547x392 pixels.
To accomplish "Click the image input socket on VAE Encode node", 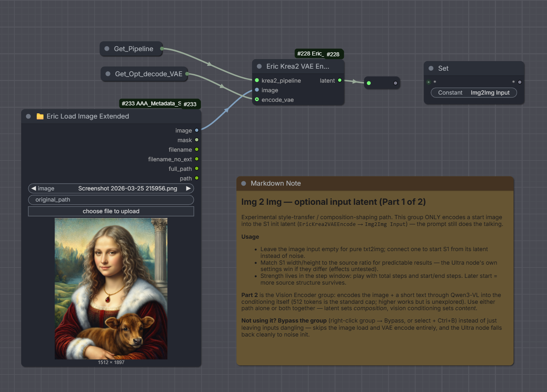I will coord(257,90).
